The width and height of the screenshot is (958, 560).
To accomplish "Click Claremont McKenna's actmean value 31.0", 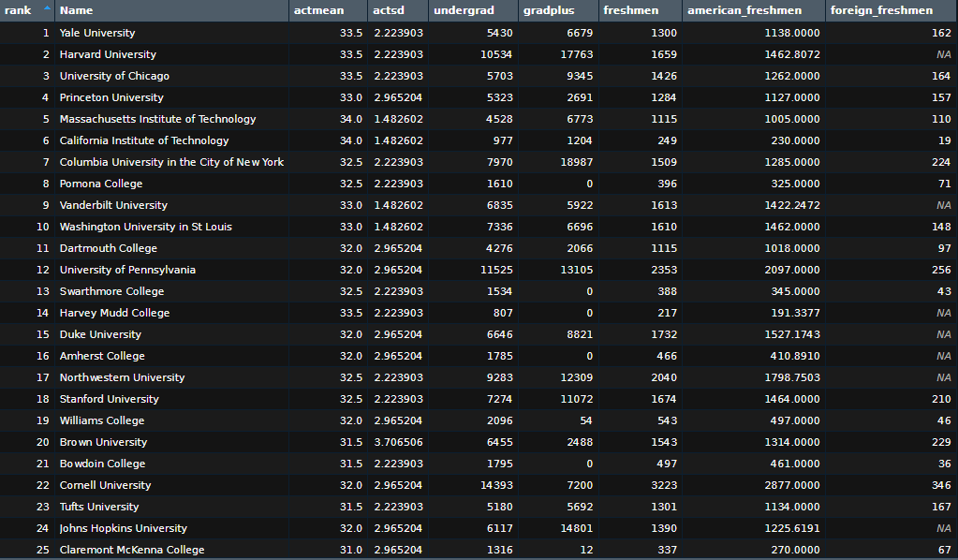I will 350,550.
